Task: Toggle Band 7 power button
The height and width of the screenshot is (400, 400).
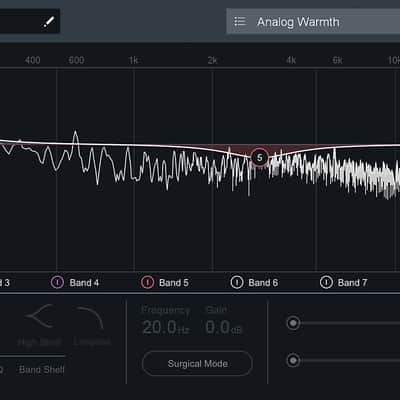Action: pyautogui.click(x=326, y=282)
